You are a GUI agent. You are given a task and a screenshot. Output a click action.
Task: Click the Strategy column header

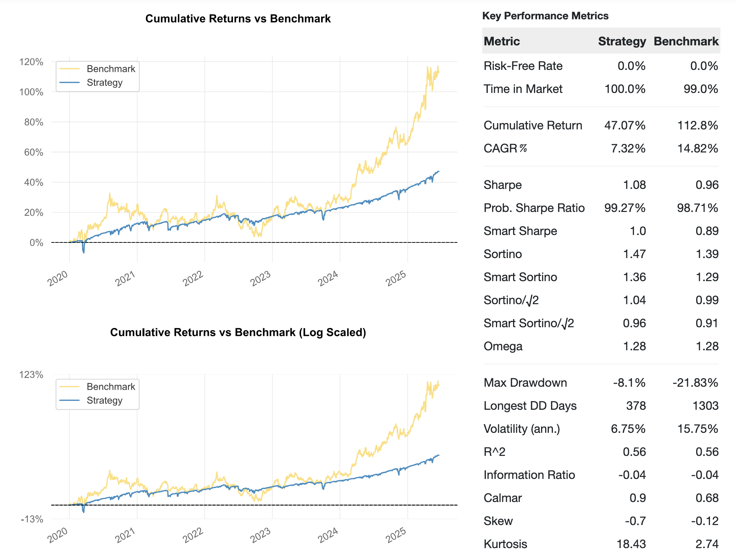621,41
